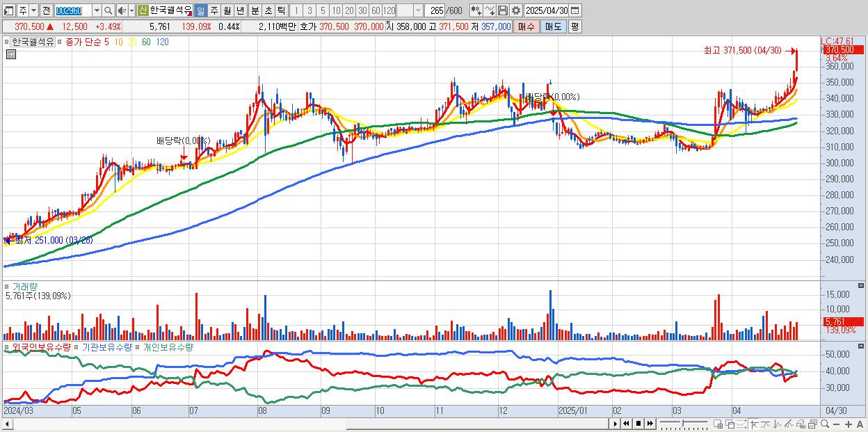Click the window-with-grid icon on bottom toolbar
Screen dimensions: 868x432
pyautogui.click(x=718, y=424)
